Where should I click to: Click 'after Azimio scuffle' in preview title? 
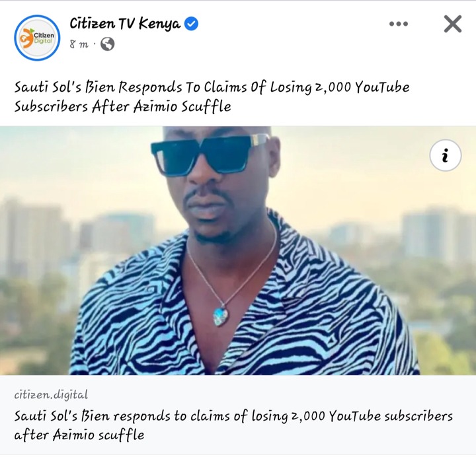[x=79, y=435]
